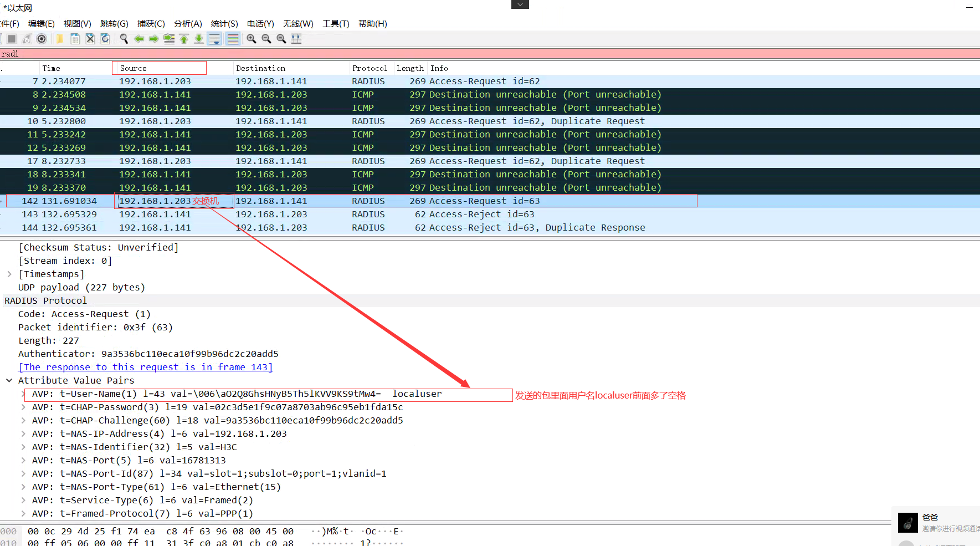This screenshot has height=546, width=980.
Task: Toggle packet list colorization
Action: (x=233, y=39)
